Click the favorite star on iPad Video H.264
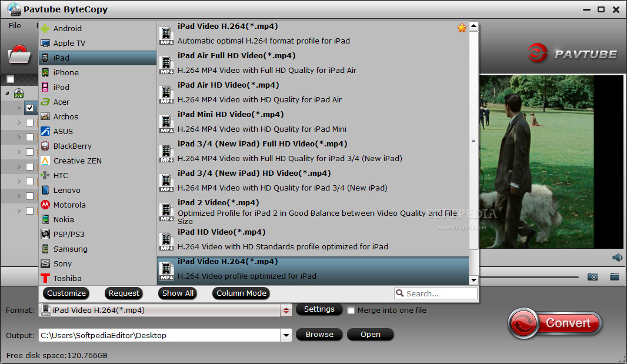This screenshot has width=627, height=364. [x=462, y=28]
